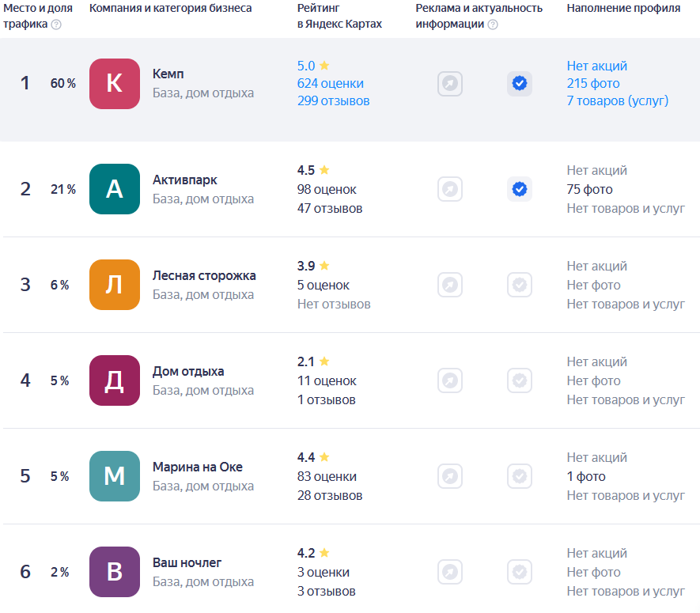
Task: Click the advertising icon in Кемп row
Action: tap(450, 84)
